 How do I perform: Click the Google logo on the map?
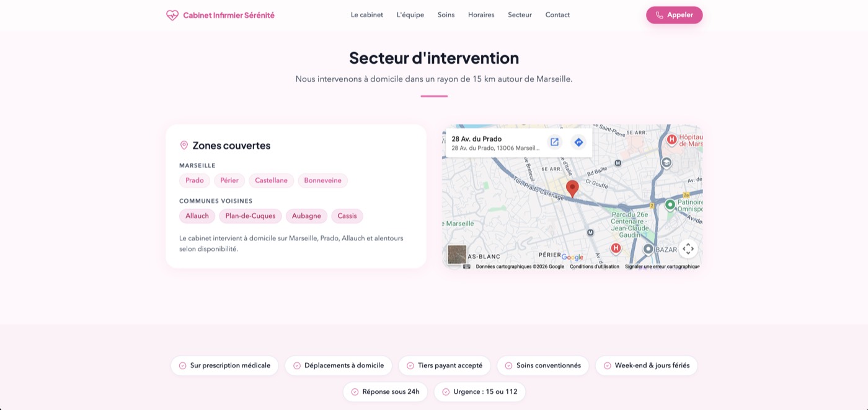[x=572, y=257]
